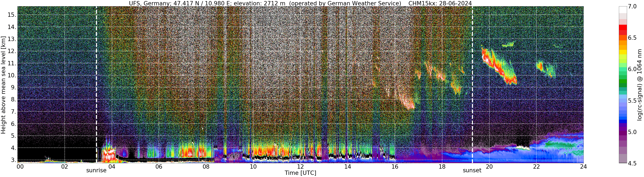Click the 'Height above mean sea level [km]' label
The image size is (644, 177).
point(3,85)
